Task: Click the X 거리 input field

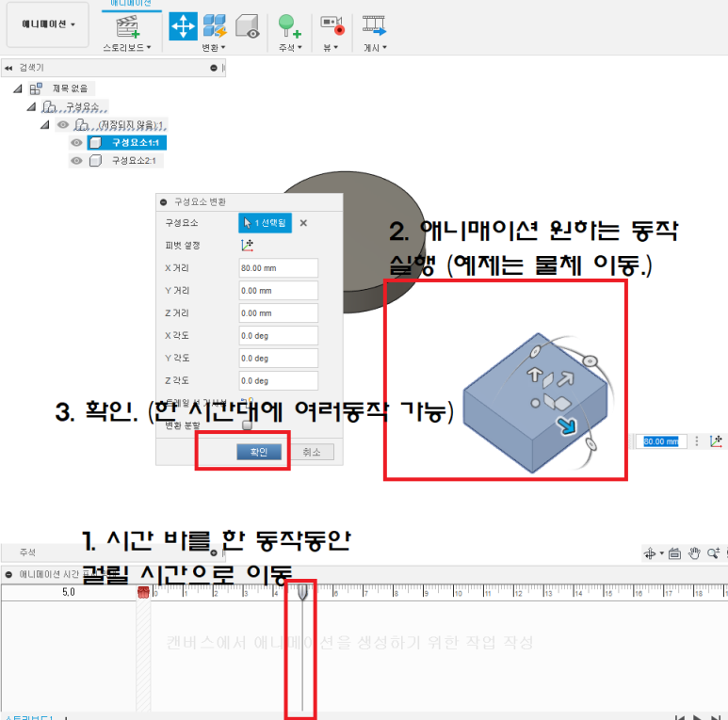Action: (278, 268)
